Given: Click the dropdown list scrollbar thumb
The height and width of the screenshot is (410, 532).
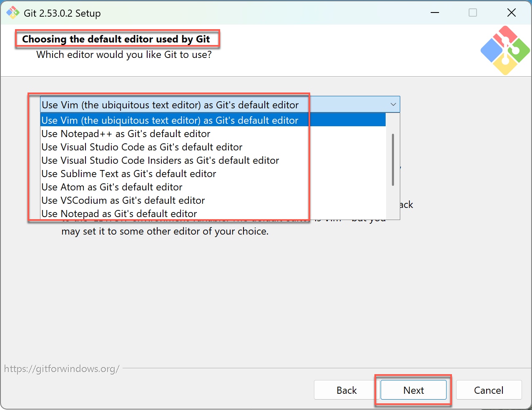Looking at the screenshot, I should pos(393,160).
